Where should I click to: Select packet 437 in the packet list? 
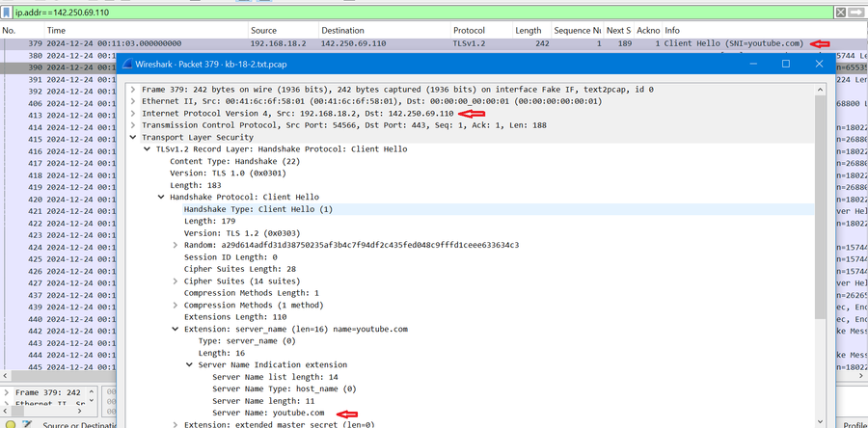pyautogui.click(x=58, y=295)
